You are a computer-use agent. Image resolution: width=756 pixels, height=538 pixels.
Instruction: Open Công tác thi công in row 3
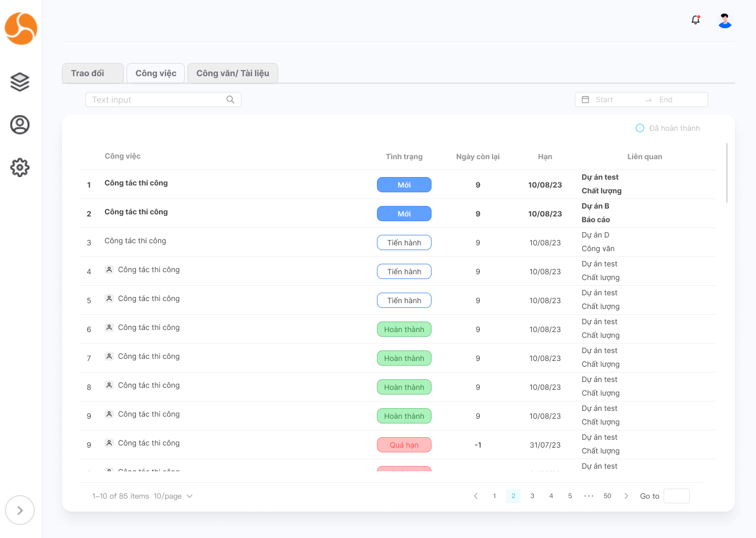click(x=135, y=241)
